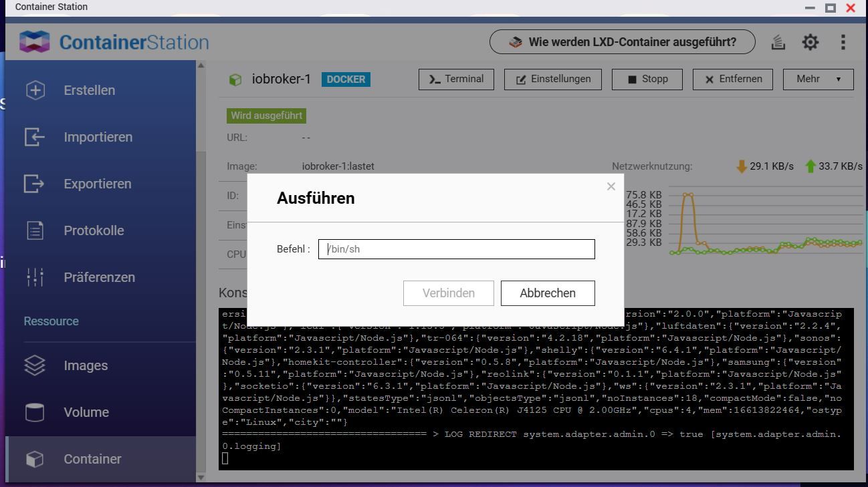Expand the Mehr dropdown
The height and width of the screenshot is (487, 868).
tap(819, 79)
